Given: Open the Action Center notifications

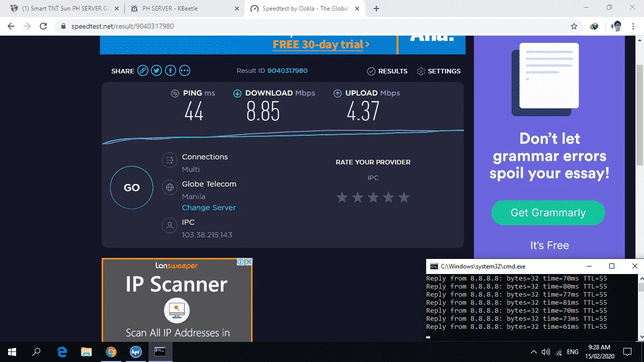Looking at the screenshot, I should (627, 352).
